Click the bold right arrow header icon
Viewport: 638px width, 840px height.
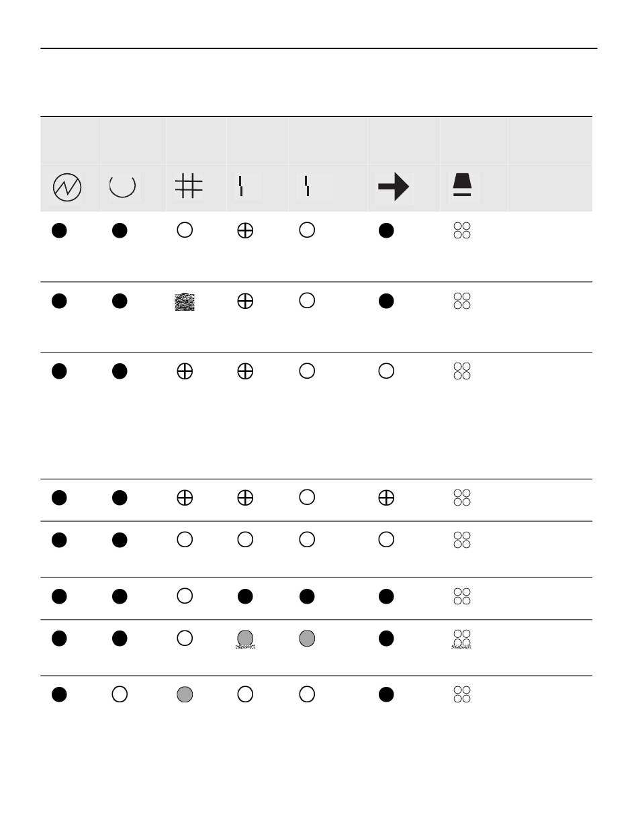394,187
